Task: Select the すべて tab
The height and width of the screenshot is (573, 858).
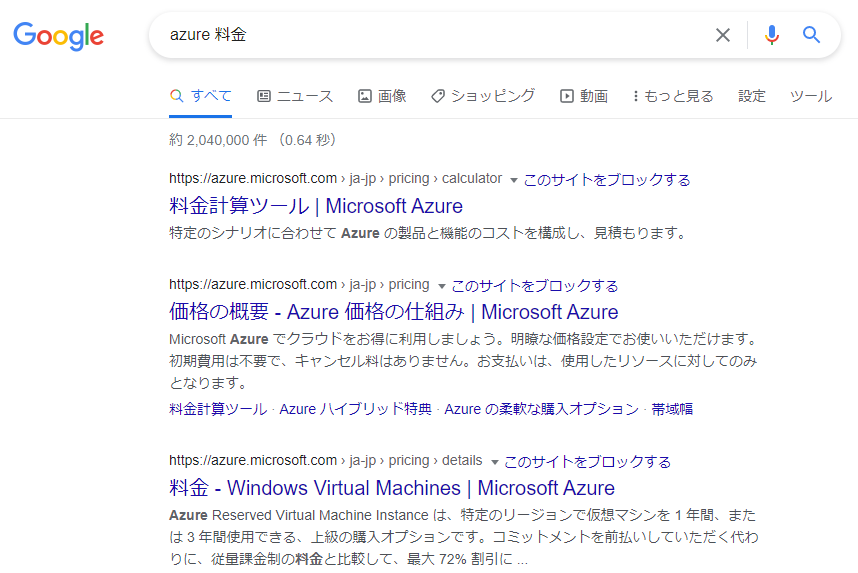Action: tap(200, 96)
